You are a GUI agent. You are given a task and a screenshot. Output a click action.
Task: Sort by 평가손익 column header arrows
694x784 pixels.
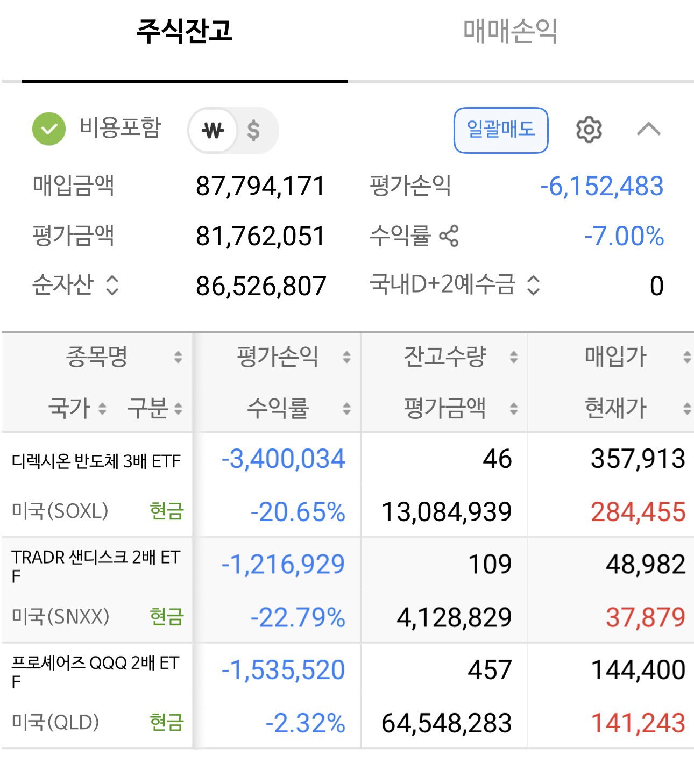click(346, 357)
